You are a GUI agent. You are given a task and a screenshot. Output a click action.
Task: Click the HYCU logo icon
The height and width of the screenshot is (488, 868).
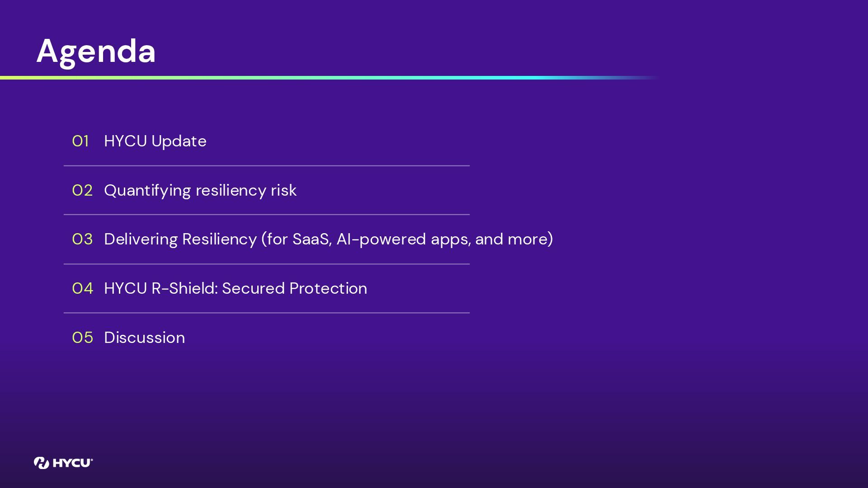[41, 463]
